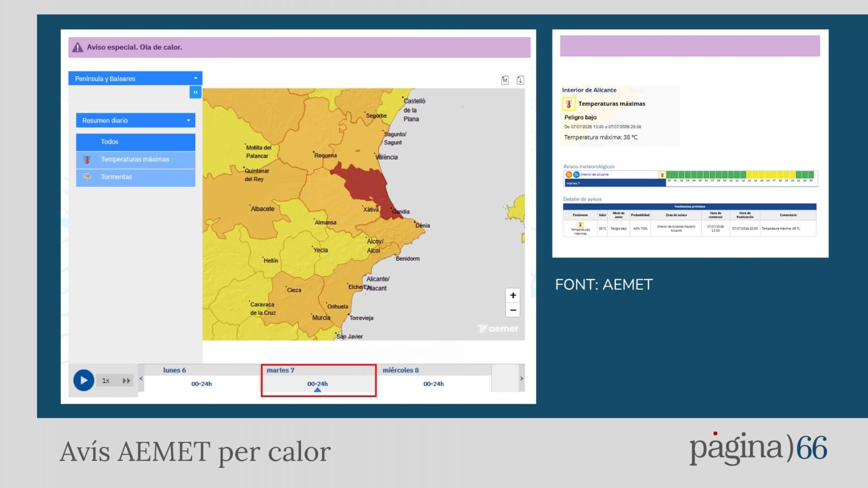The image size is (868, 488).
Task: Open the Resumen diario dropdown
Action: click(136, 120)
